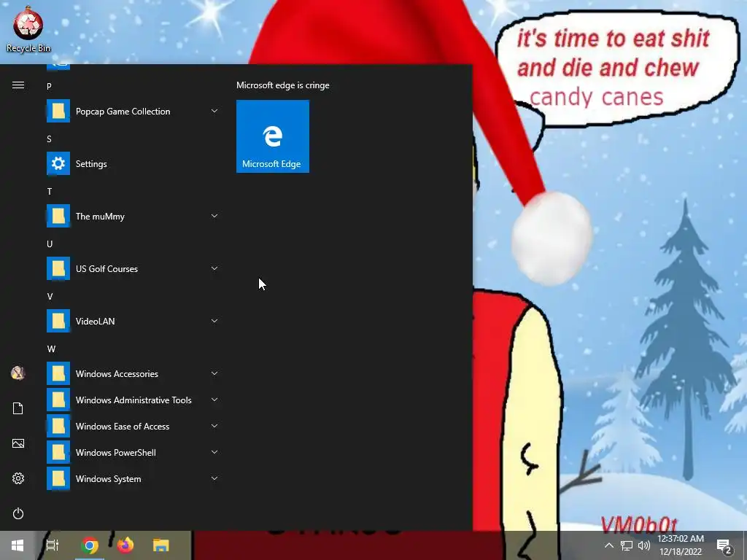
Task: Click the Windows Start button
Action: [x=18, y=545]
